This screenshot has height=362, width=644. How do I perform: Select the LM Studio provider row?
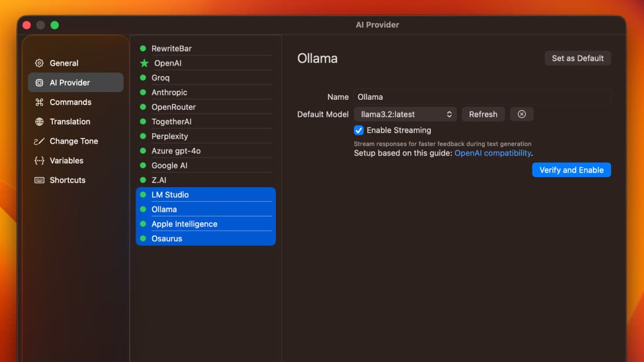[170, 195]
